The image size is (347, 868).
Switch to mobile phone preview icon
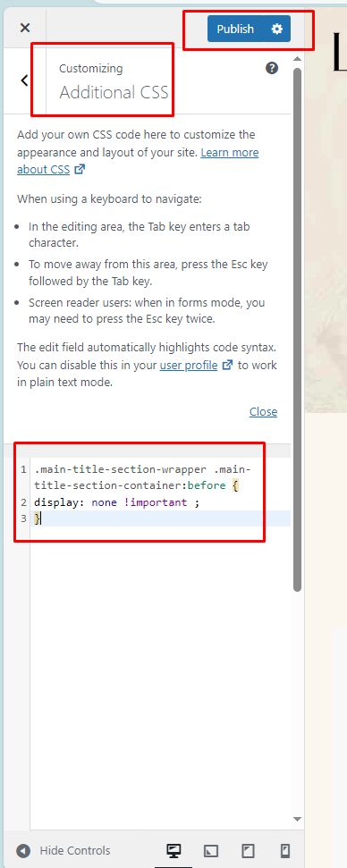click(285, 851)
